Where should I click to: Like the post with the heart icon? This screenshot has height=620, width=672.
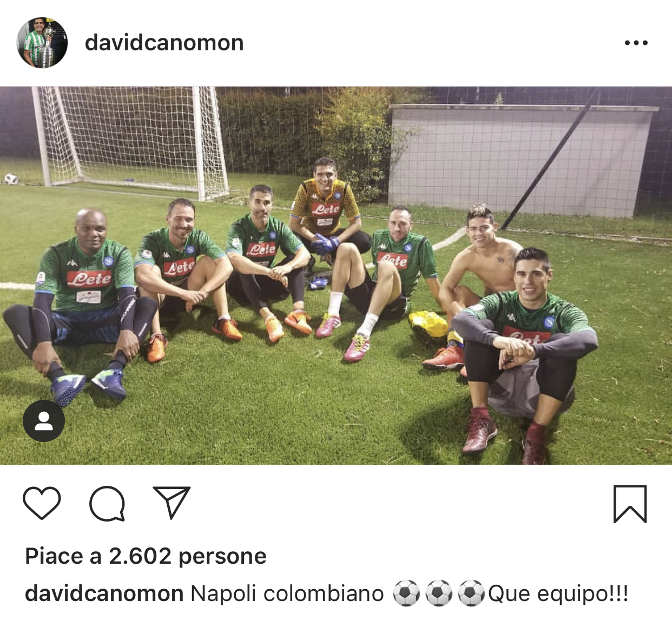(x=42, y=503)
